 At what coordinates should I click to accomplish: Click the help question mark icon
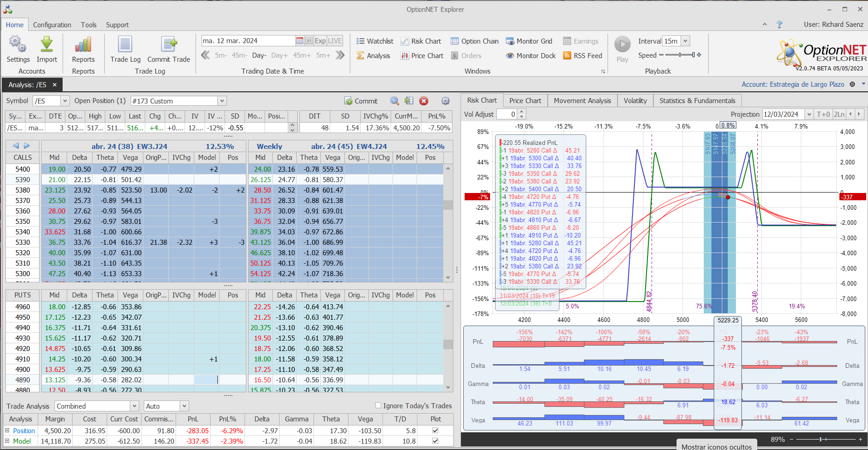[780, 25]
